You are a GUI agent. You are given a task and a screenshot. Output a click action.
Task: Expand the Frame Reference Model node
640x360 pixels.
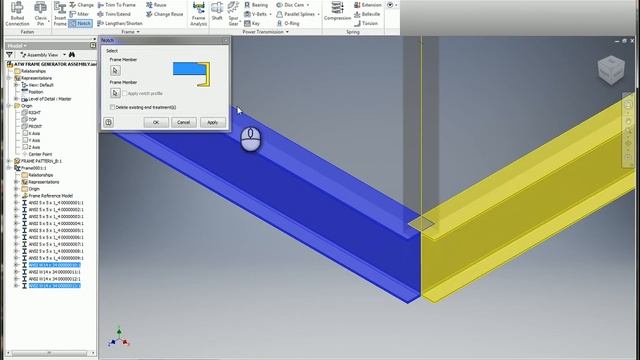tap(16, 196)
